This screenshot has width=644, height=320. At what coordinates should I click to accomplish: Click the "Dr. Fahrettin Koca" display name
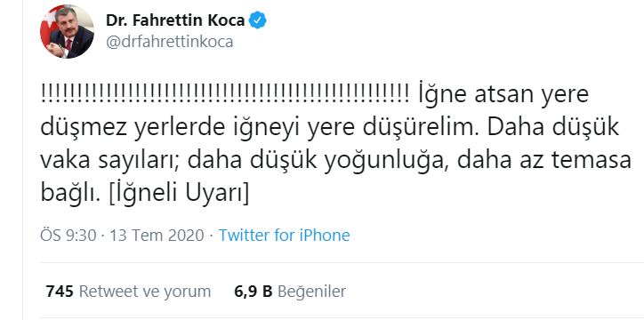pyautogui.click(x=175, y=20)
